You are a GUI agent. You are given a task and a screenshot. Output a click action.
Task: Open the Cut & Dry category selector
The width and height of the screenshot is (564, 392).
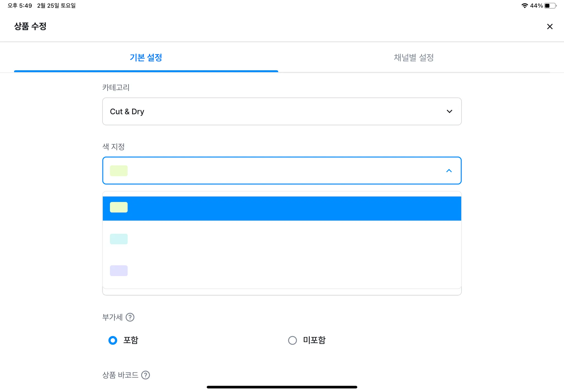pos(275,111)
